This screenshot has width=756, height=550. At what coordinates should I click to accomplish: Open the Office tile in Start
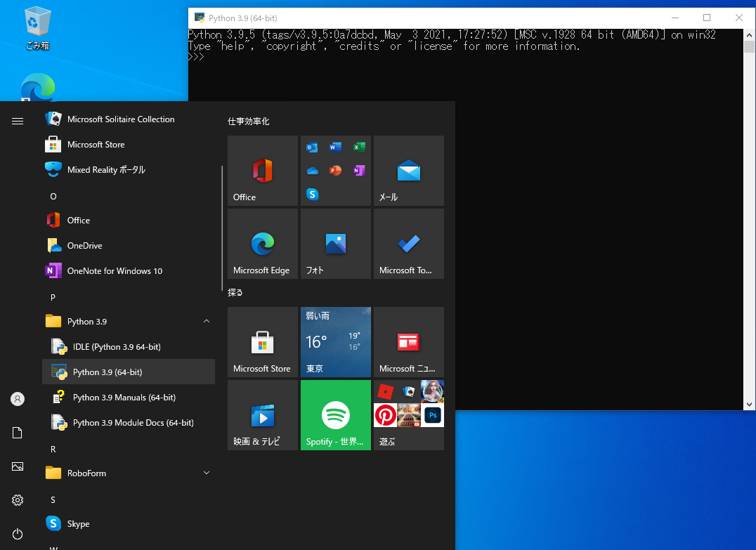point(262,171)
